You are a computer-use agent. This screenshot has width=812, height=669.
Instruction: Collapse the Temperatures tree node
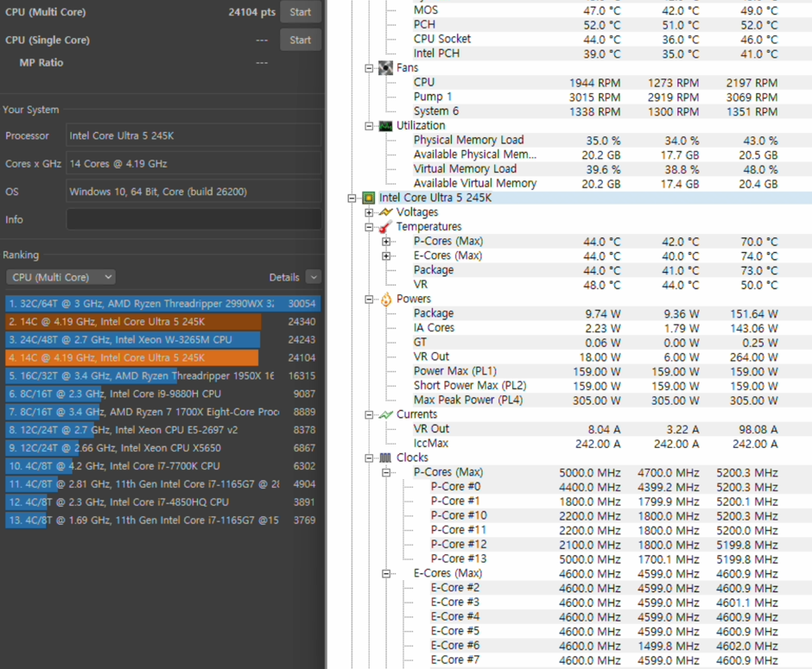coord(369,227)
